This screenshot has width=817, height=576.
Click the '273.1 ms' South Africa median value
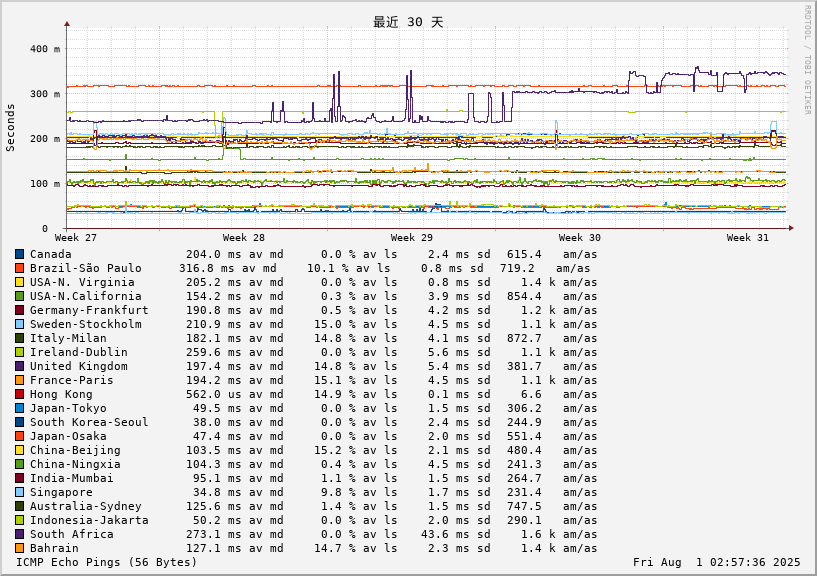pos(214,534)
